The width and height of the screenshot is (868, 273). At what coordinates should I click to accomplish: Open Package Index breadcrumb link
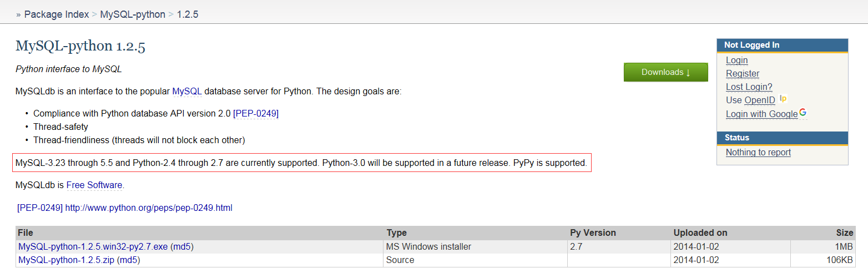tap(56, 14)
